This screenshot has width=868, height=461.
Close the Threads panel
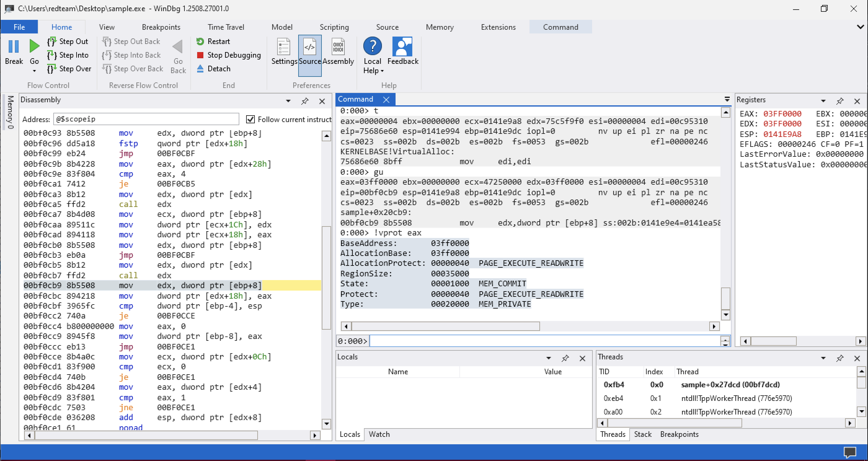(857, 358)
